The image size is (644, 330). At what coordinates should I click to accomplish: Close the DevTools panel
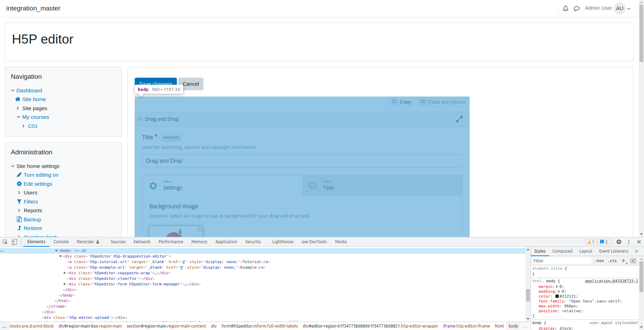(x=639, y=242)
